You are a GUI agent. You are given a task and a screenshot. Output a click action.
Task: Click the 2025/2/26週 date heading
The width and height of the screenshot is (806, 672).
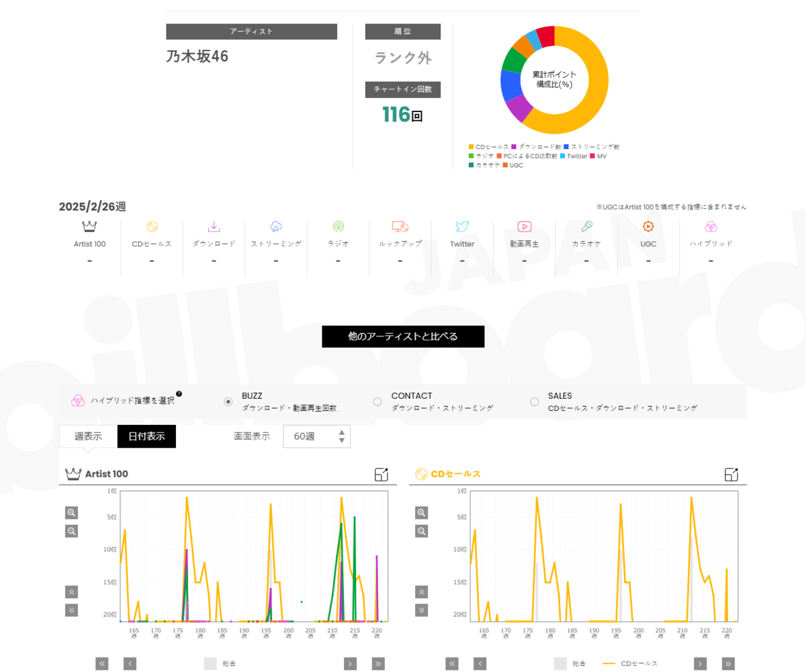point(93,207)
